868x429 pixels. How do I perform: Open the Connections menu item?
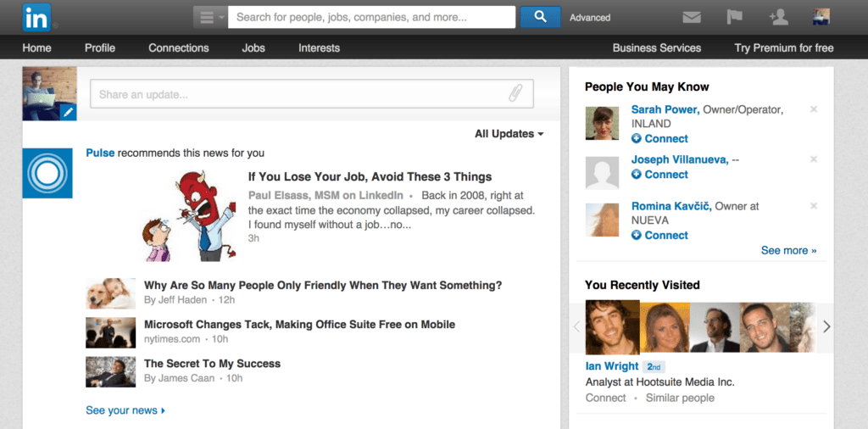tap(178, 48)
